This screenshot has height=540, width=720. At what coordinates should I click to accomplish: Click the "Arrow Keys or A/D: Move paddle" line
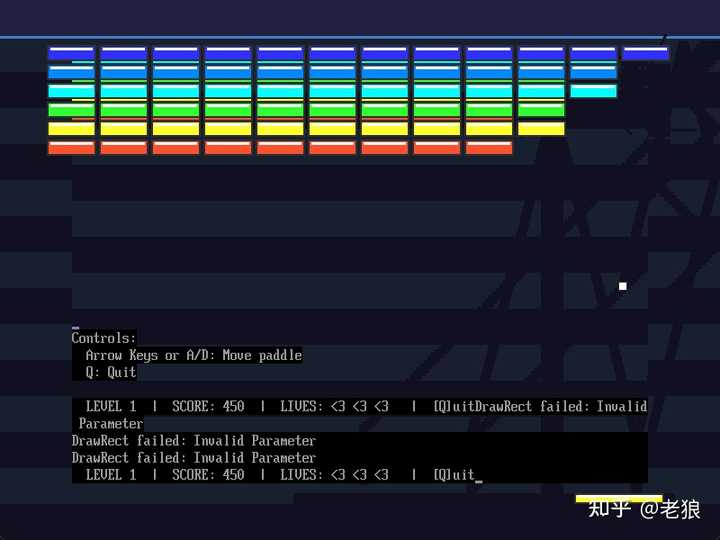click(x=194, y=355)
